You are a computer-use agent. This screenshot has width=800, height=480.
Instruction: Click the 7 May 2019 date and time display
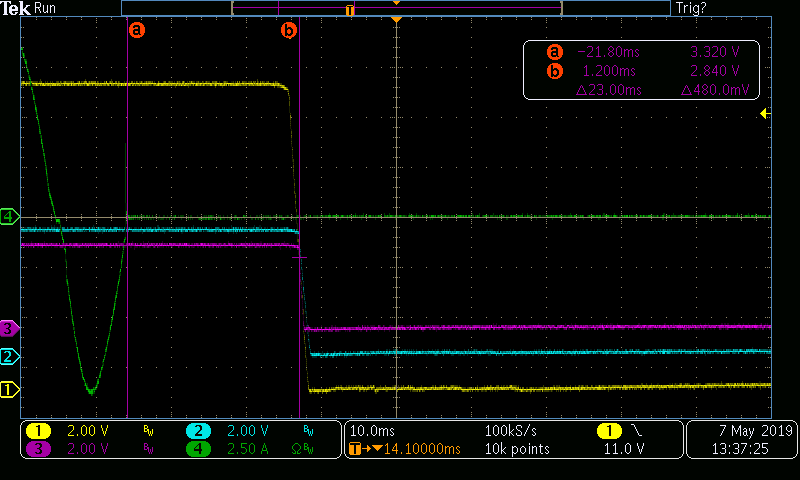tap(741, 440)
